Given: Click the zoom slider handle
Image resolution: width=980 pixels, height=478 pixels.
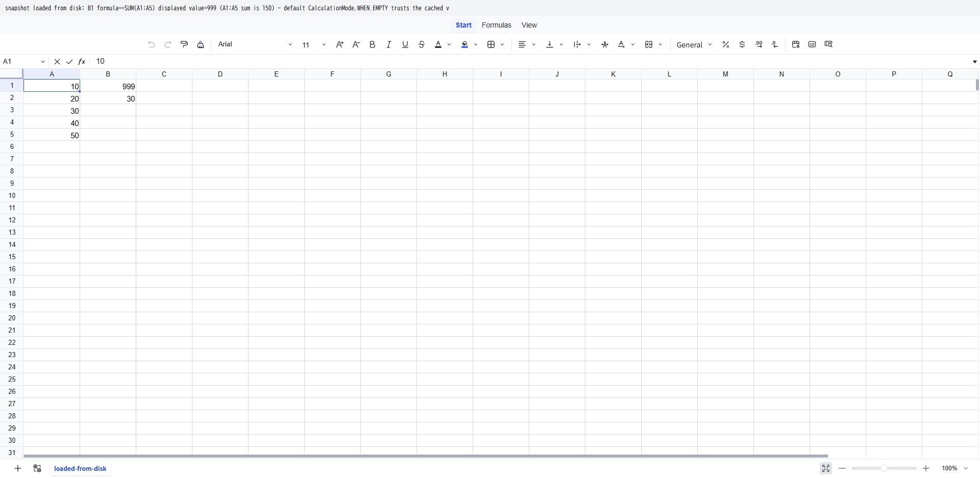Looking at the screenshot, I should [x=884, y=468].
